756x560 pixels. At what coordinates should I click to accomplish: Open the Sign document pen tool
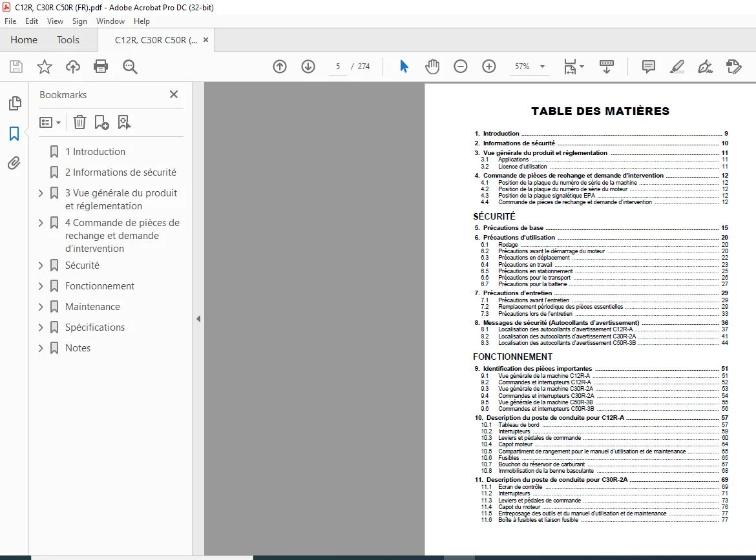tap(706, 67)
